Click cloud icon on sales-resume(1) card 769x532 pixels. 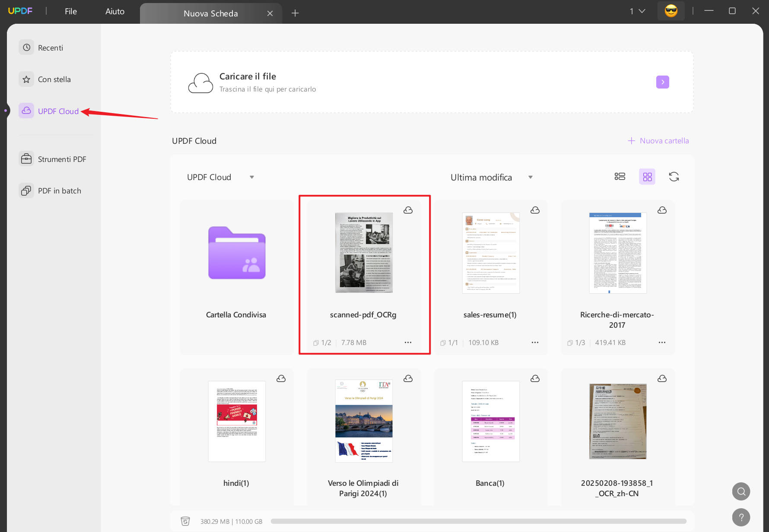[x=535, y=210]
